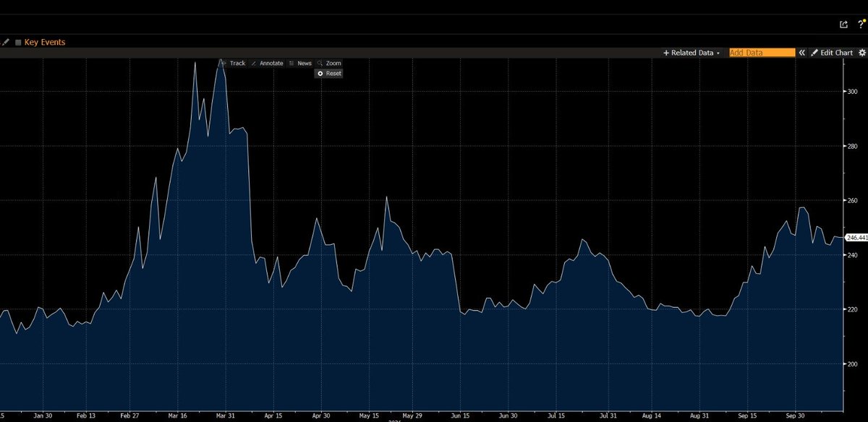The height and width of the screenshot is (422, 868).
Task: Click the share/export icon
Action: [x=843, y=24]
